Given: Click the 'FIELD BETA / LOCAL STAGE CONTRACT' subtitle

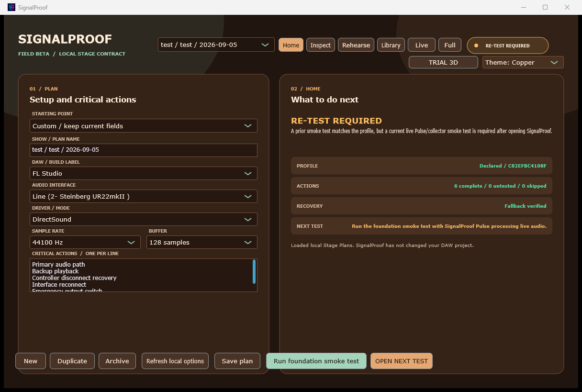Looking at the screenshot, I should coord(72,54).
